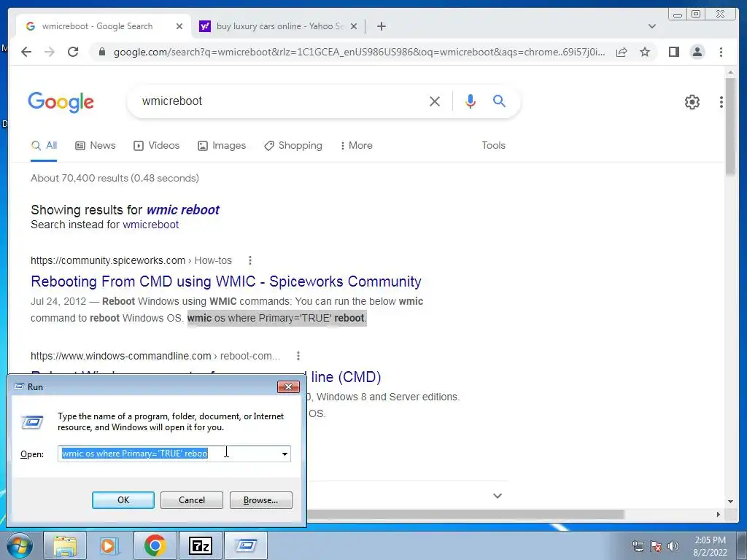Screen dimensions: 747x560
Task: Click the forward navigation arrow
Action: tap(50, 52)
